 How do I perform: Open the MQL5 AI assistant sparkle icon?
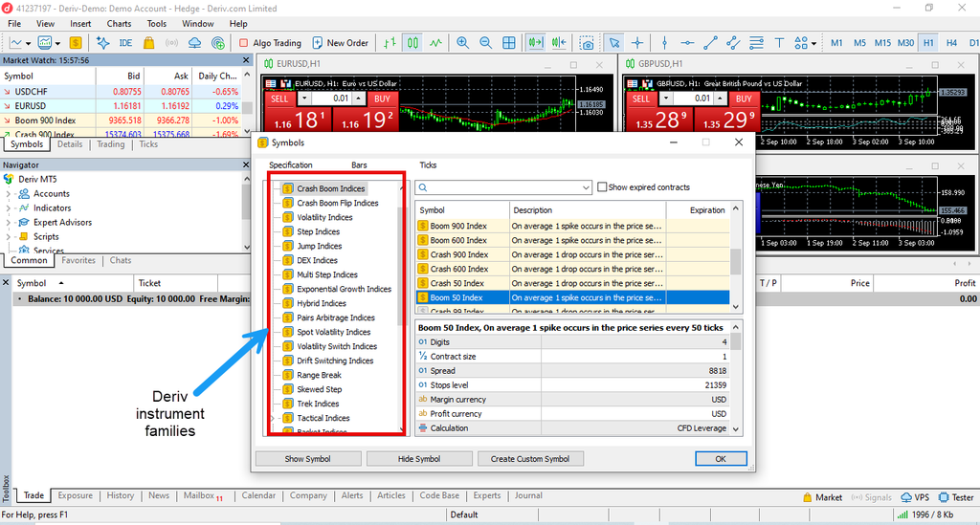103,43
